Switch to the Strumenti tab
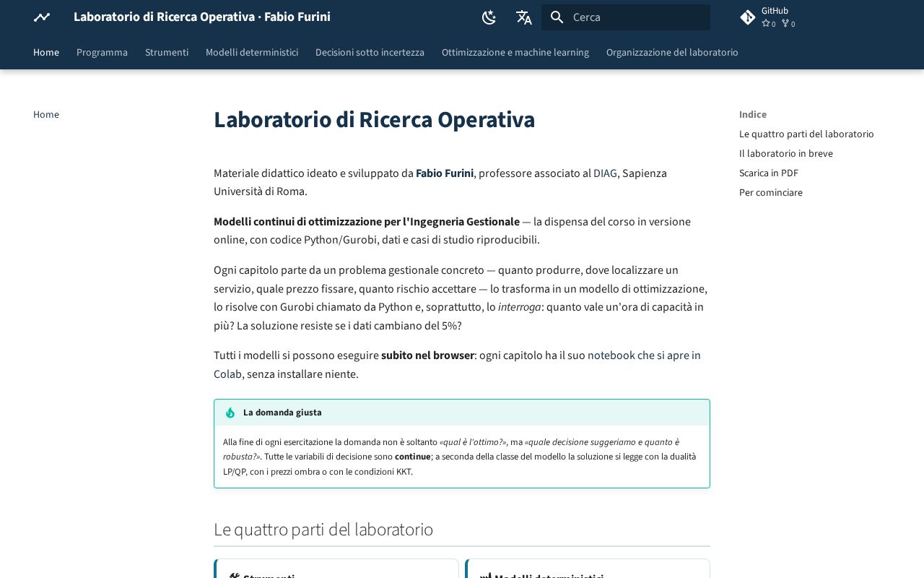This screenshot has width=924, height=578. [x=167, y=52]
